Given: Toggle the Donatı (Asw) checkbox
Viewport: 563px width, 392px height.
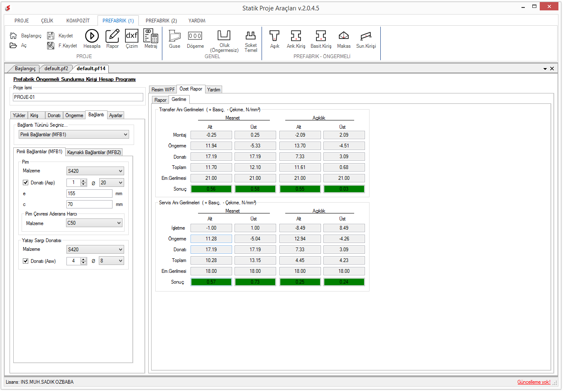Looking at the screenshot, I should pyautogui.click(x=26, y=261).
